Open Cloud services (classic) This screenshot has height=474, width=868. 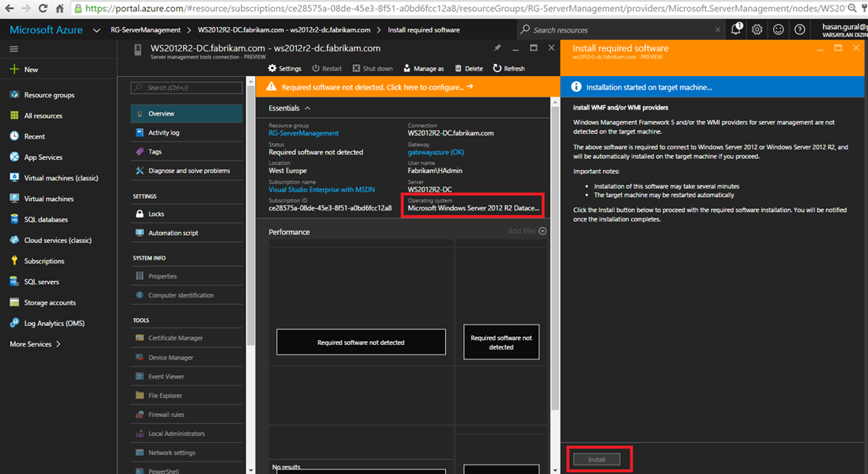click(x=58, y=240)
